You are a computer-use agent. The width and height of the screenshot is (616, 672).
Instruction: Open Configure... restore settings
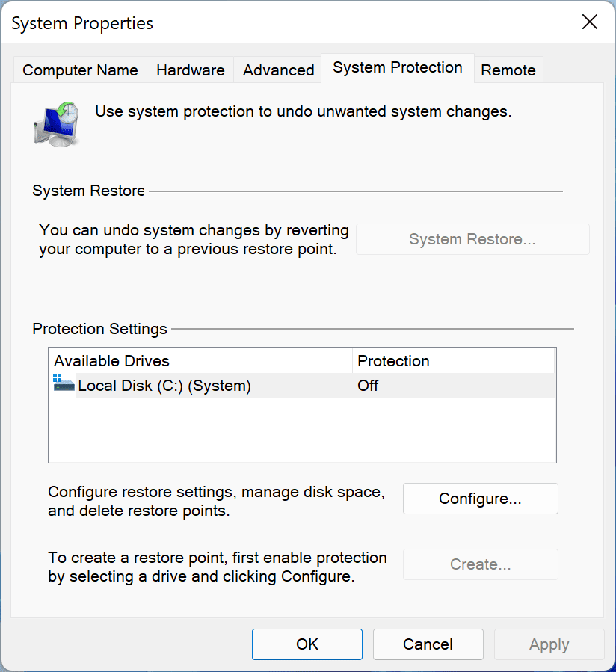[x=480, y=499]
